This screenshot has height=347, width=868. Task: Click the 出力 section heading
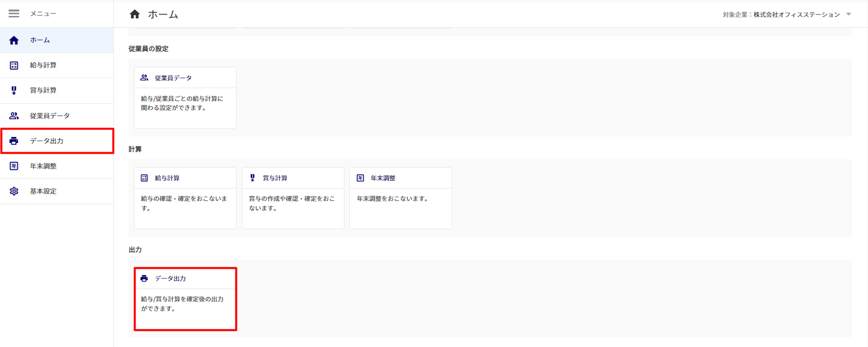point(135,249)
